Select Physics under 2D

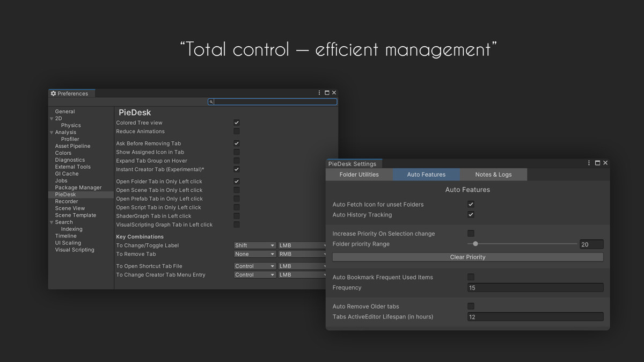pos(71,125)
